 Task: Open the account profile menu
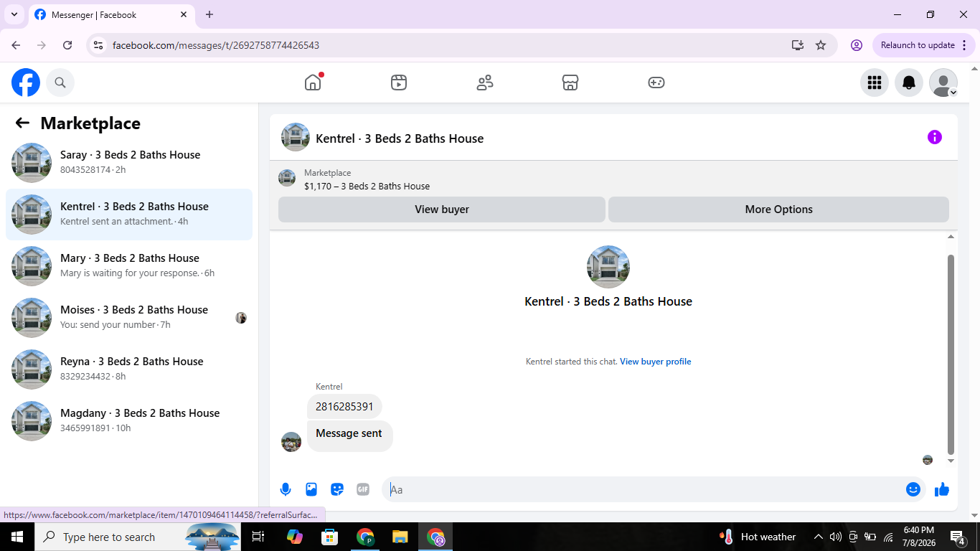pyautogui.click(x=943, y=83)
